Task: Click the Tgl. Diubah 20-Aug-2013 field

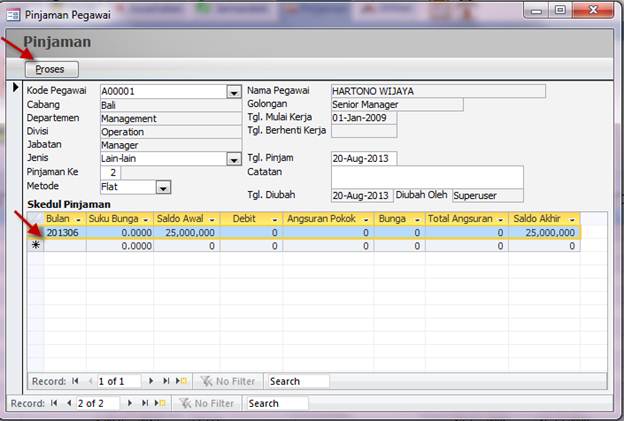Action: [x=362, y=196]
